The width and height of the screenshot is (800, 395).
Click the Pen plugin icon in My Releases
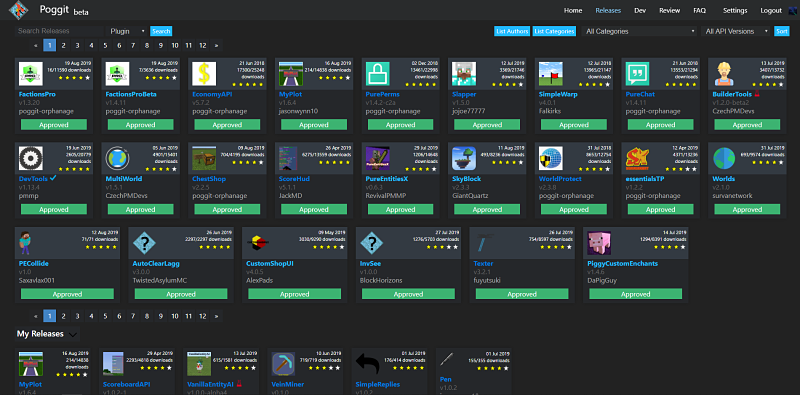(x=446, y=359)
